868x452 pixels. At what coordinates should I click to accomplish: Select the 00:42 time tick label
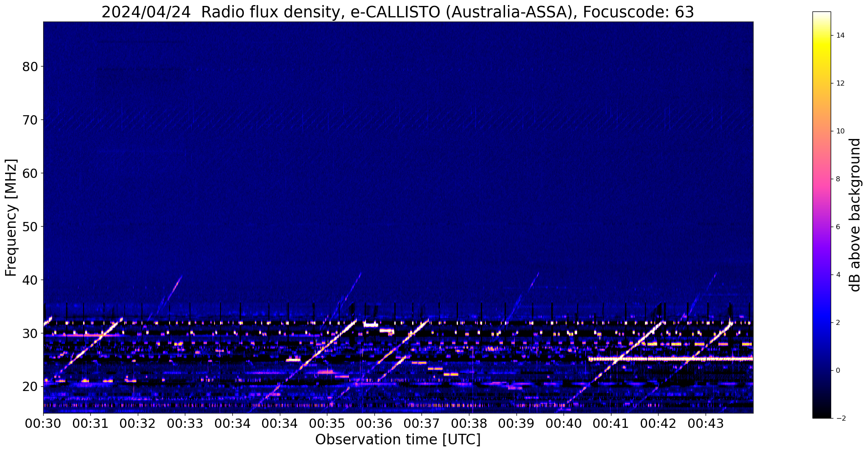click(x=659, y=424)
